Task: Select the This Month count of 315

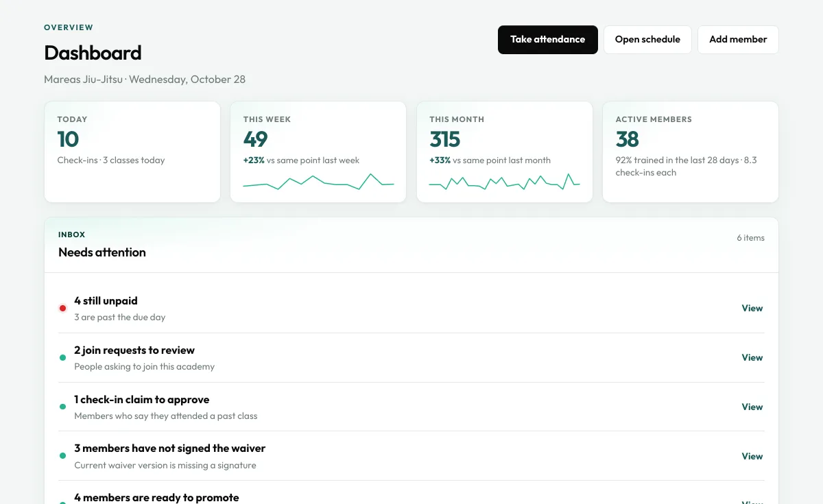Action: click(x=444, y=140)
